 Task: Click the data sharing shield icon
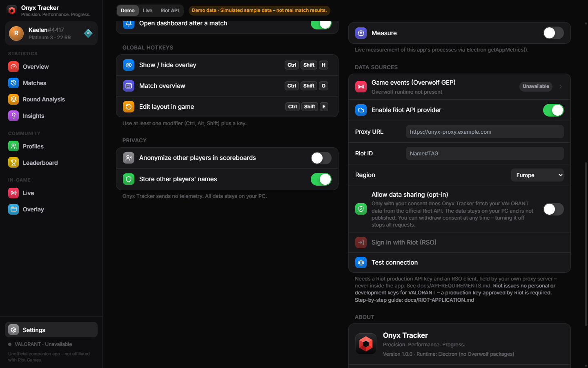361,209
